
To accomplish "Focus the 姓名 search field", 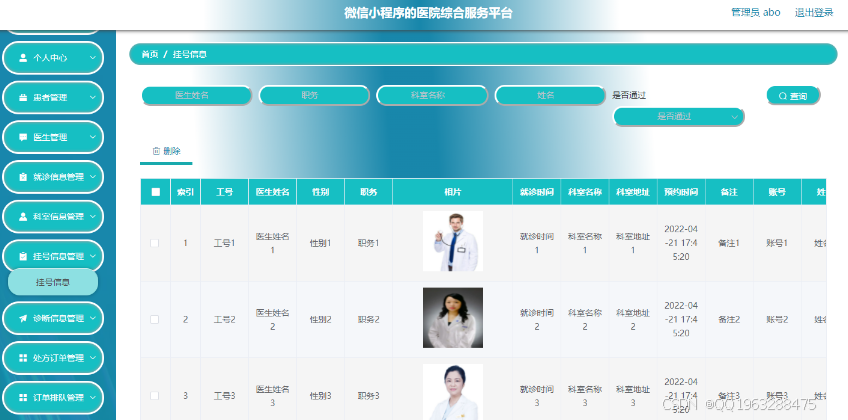I will click(x=549, y=95).
